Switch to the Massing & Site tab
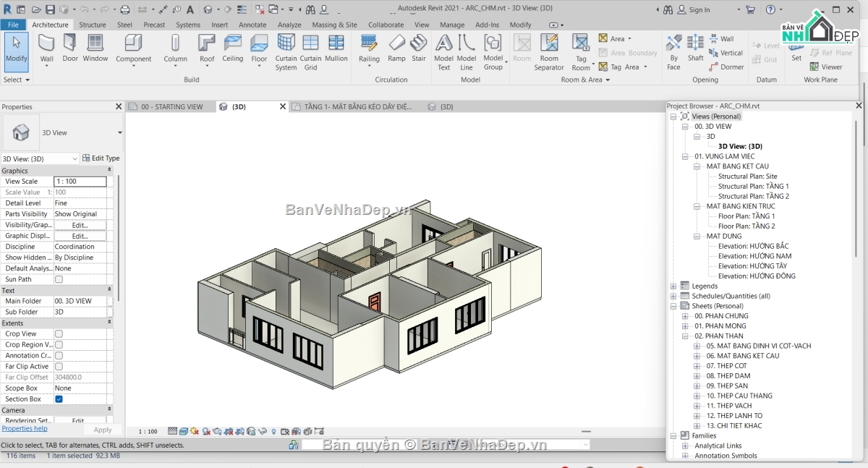The width and height of the screenshot is (868, 468). [x=333, y=25]
